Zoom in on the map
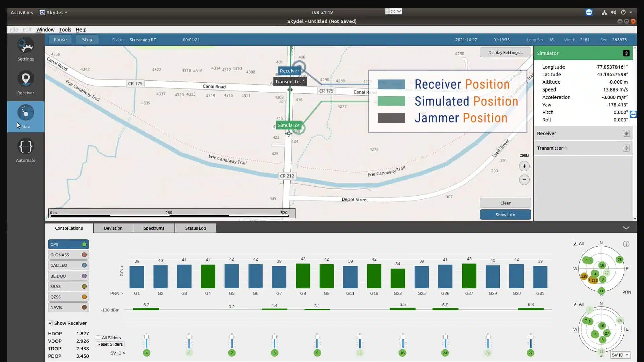This screenshot has width=644, height=362. 524,166
